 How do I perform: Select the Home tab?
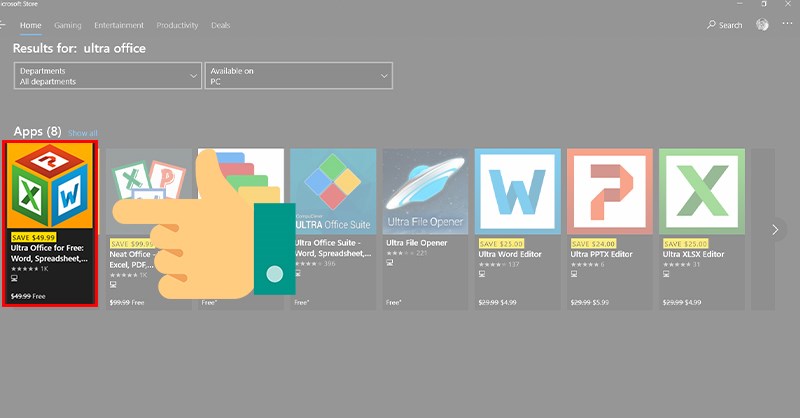coord(30,25)
